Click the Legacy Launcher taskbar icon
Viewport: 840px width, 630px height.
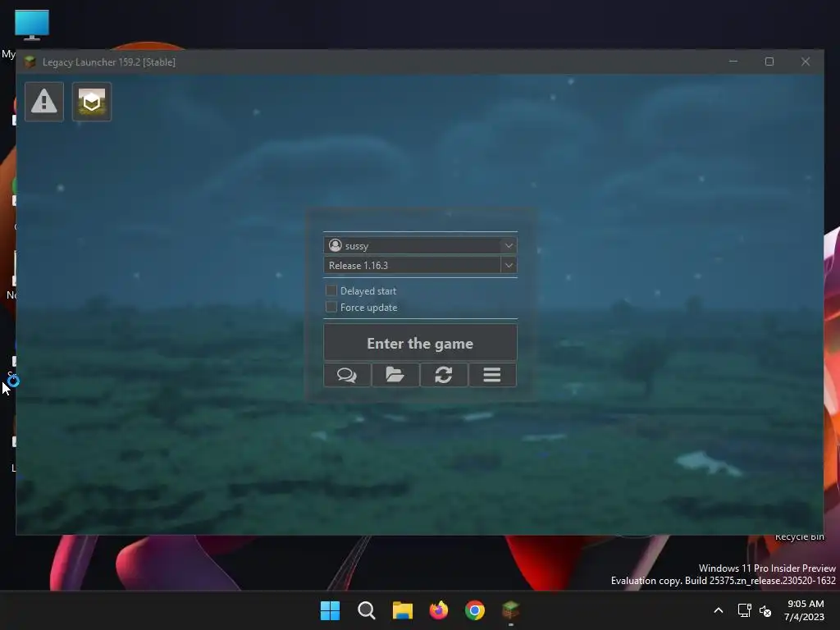tap(511, 610)
